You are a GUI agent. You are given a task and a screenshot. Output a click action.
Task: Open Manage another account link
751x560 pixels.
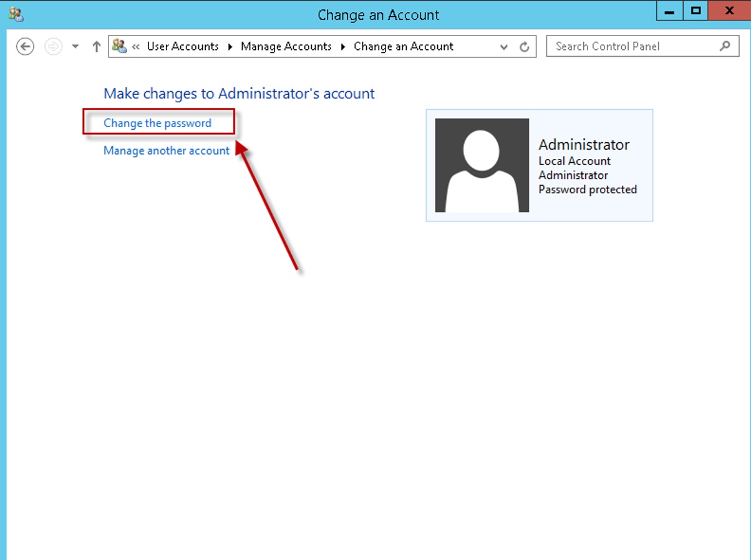point(167,150)
